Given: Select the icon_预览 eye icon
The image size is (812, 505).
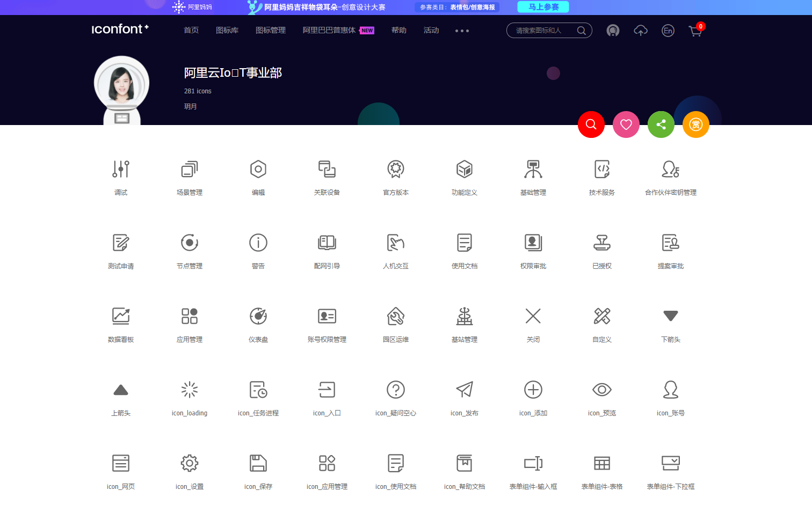Looking at the screenshot, I should coord(601,390).
